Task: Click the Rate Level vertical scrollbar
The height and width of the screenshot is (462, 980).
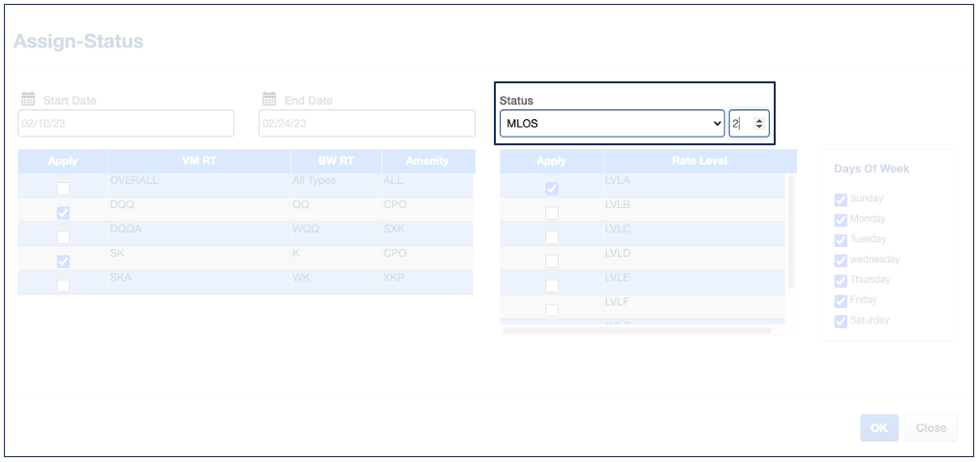Action: pyautogui.click(x=791, y=232)
